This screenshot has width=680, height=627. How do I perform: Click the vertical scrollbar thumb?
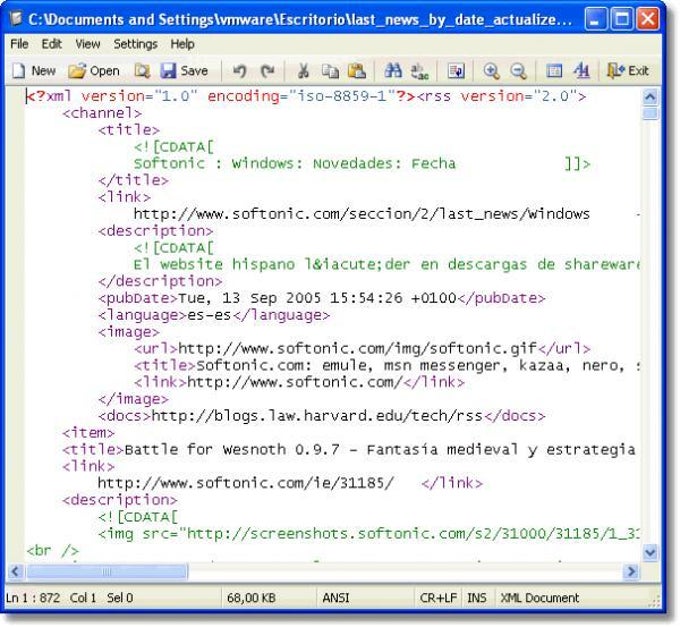tap(650, 113)
